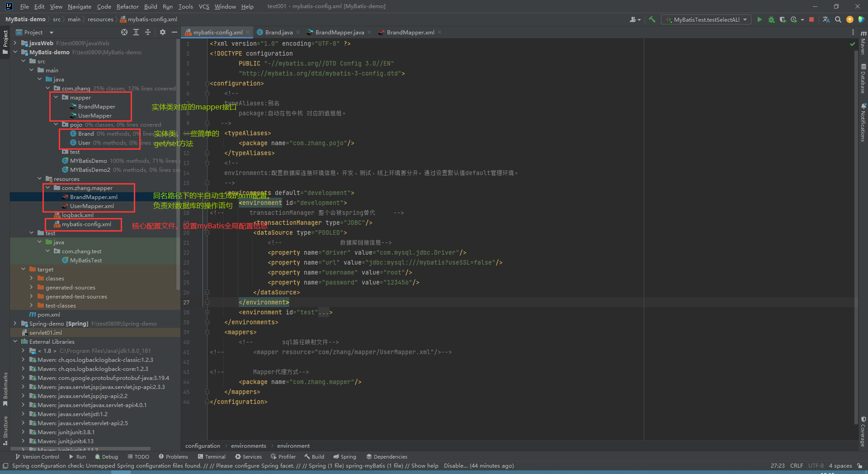Open the Refactor menu
This screenshot has height=474, width=868.
[127, 6]
